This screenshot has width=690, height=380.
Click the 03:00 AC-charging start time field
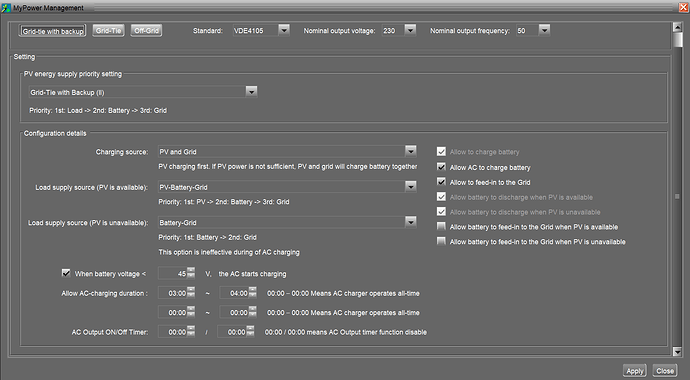tap(172, 293)
